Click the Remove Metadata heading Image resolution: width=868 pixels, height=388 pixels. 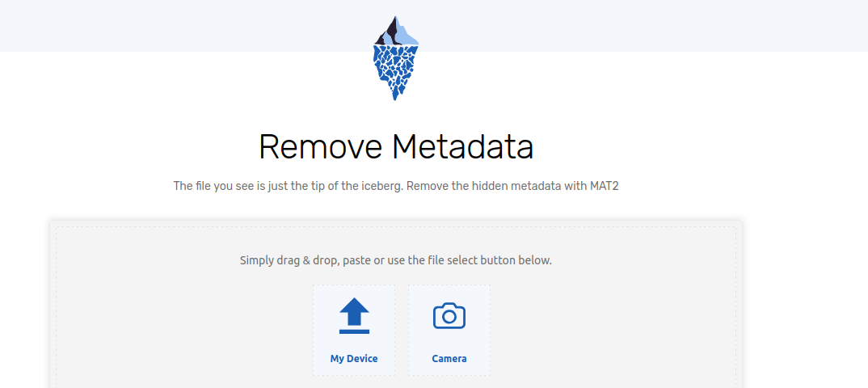tap(396, 147)
